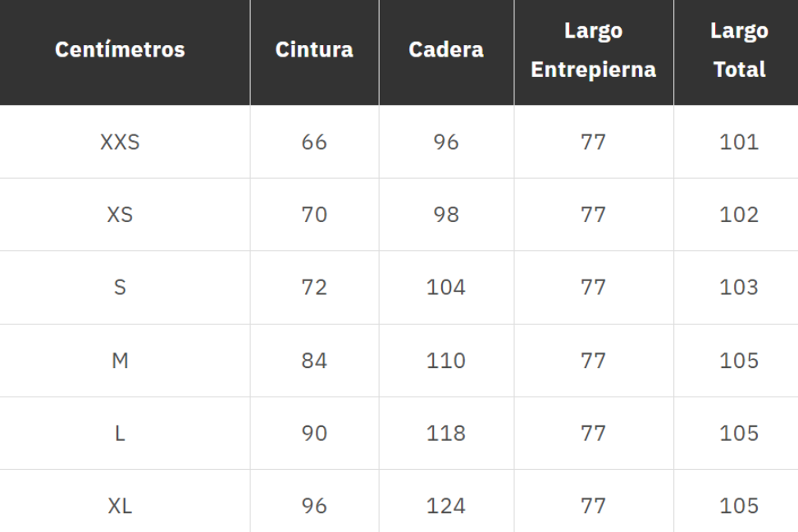Select the XXS size row label
This screenshot has height=532, width=798.
120,142
